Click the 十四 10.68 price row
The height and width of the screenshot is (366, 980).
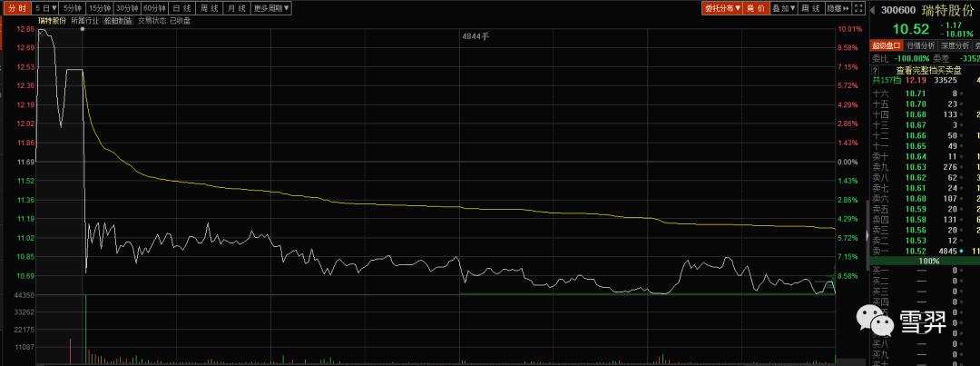pos(925,114)
